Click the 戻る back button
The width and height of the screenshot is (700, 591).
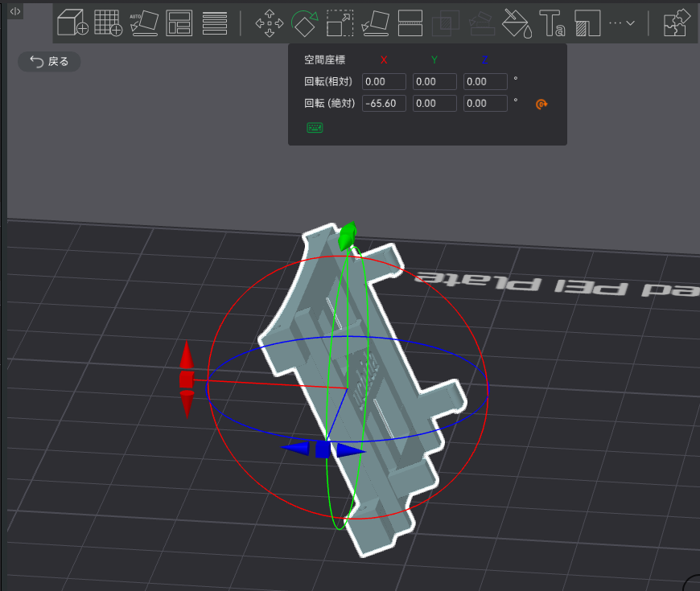click(x=49, y=61)
